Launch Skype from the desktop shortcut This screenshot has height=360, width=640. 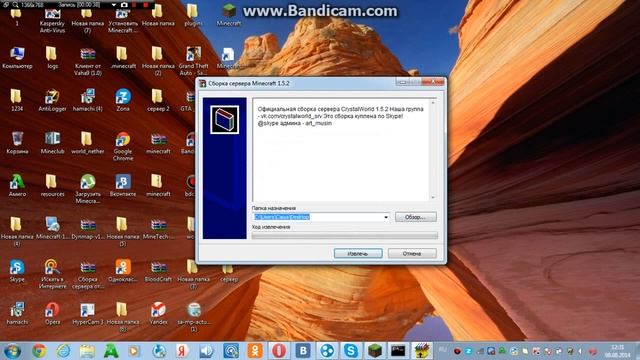pos(17,271)
